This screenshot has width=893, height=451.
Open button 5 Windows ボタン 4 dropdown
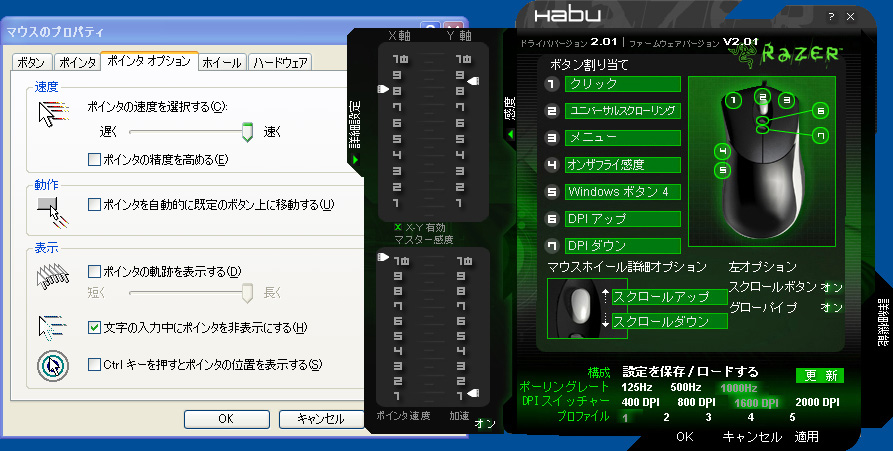pos(622,192)
